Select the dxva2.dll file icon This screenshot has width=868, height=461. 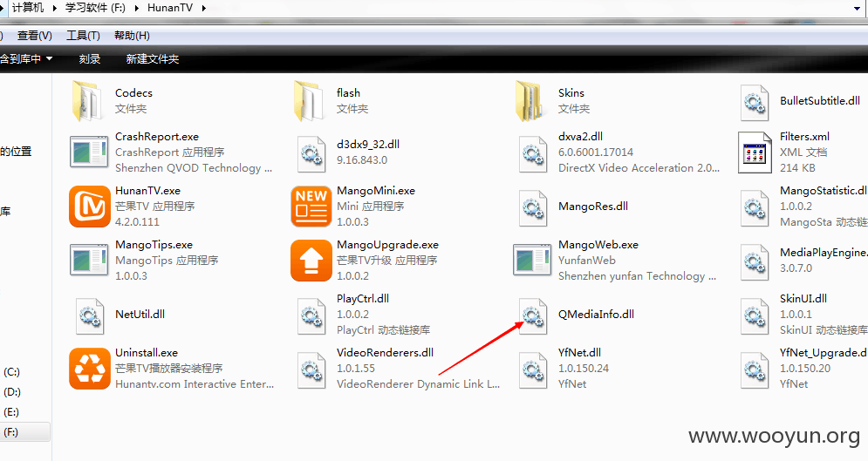pos(533,153)
